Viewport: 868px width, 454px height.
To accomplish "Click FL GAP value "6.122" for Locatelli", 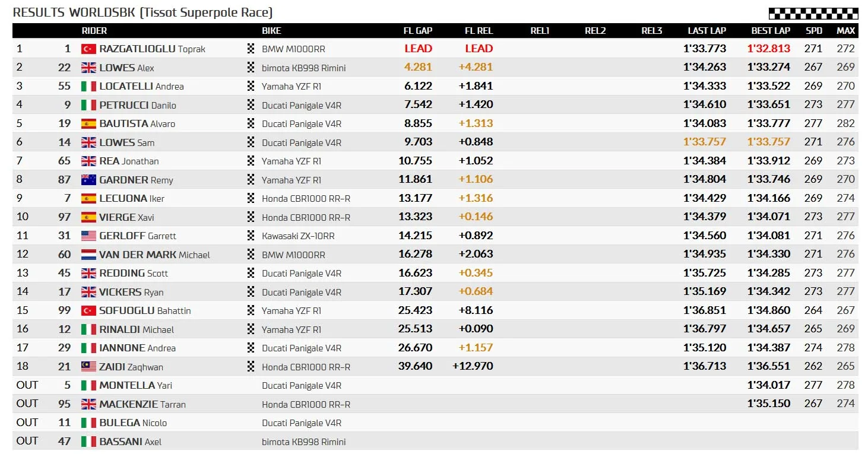I will (x=418, y=86).
